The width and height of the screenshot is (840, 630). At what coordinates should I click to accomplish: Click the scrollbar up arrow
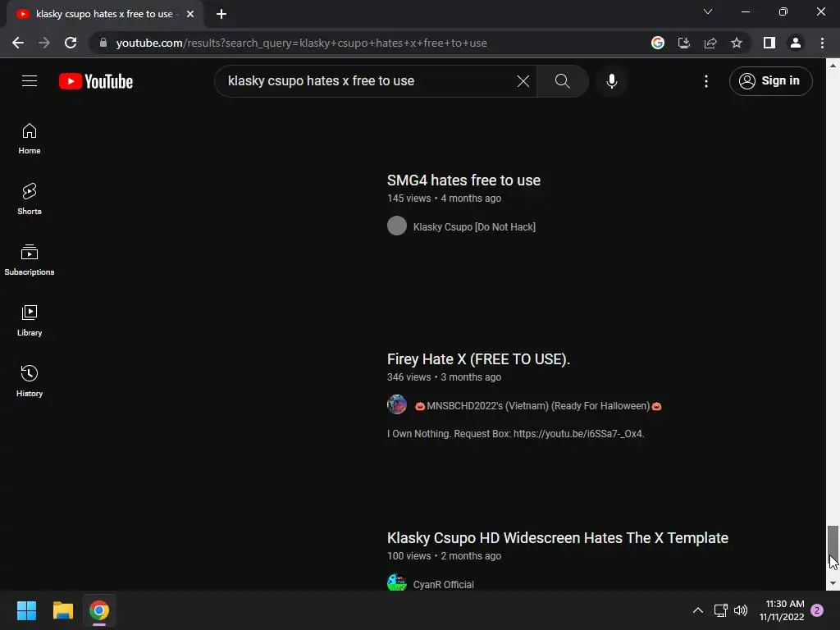pyautogui.click(x=833, y=66)
